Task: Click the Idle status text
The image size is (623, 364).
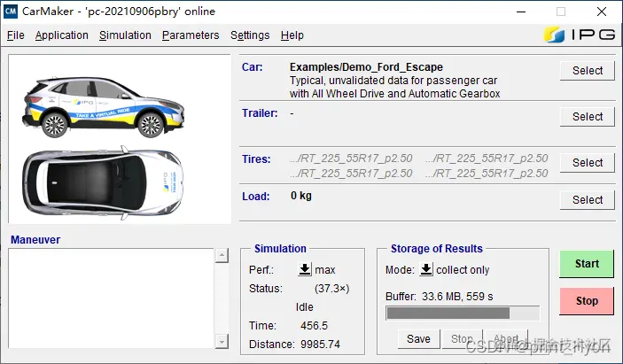Action: 304,307
